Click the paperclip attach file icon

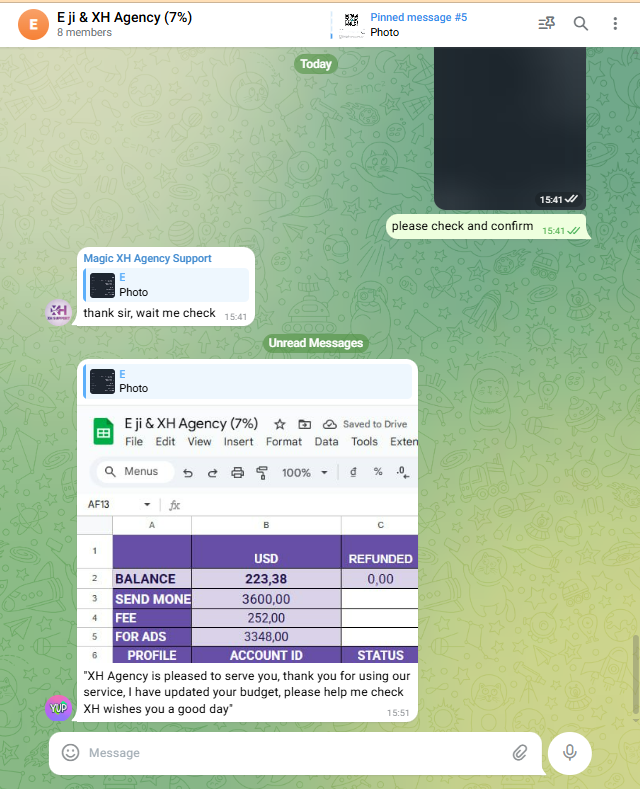(520, 753)
